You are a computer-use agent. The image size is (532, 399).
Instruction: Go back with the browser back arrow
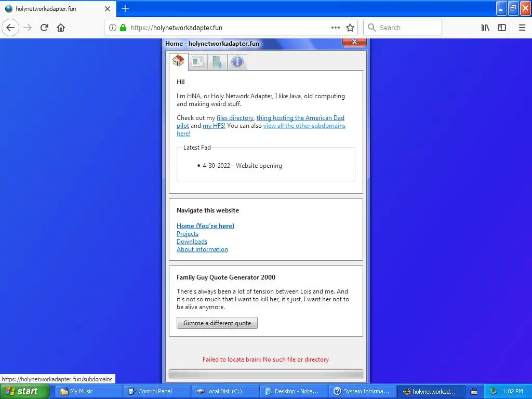click(10, 28)
